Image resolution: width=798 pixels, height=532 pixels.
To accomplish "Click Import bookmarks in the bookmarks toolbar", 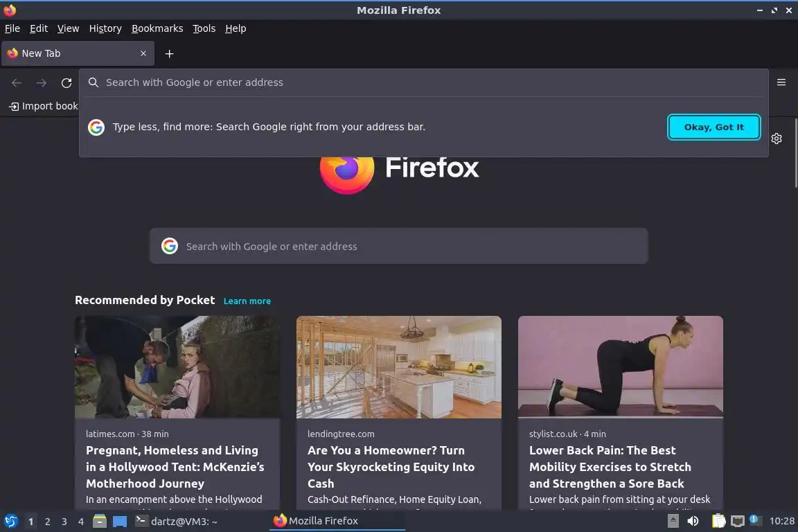I will 44,106.
